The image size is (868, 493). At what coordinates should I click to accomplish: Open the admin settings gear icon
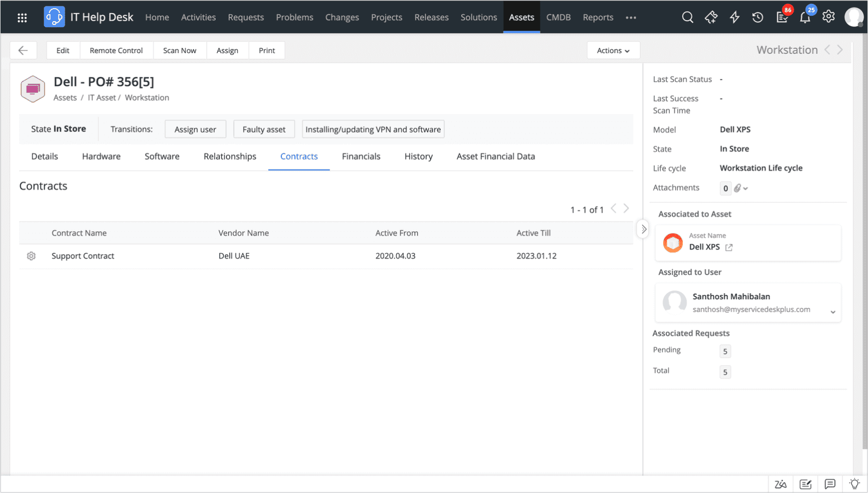coord(828,17)
